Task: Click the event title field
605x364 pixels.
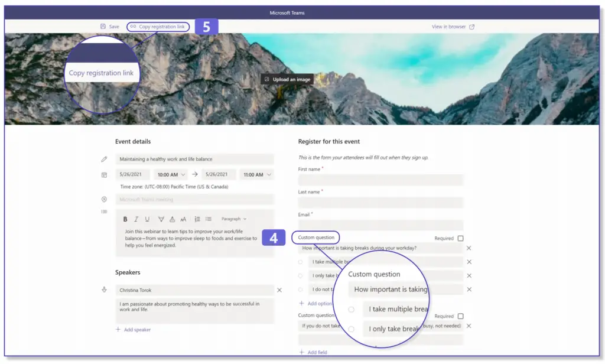Action: [194, 159]
